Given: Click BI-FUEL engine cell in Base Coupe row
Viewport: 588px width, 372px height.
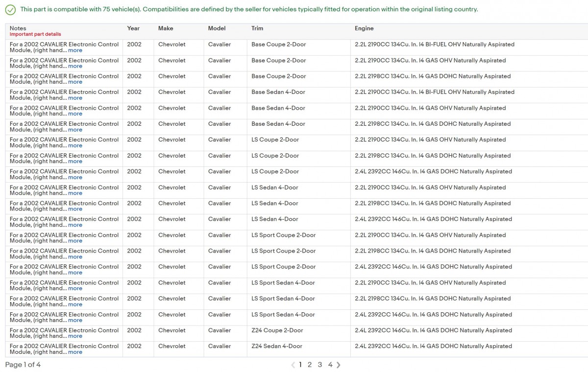Looking at the screenshot, I should tap(435, 45).
